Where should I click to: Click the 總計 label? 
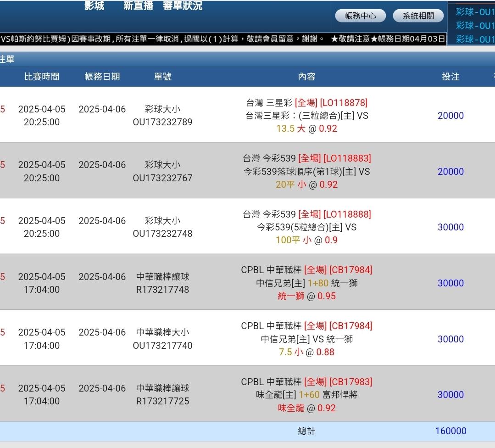(306, 431)
